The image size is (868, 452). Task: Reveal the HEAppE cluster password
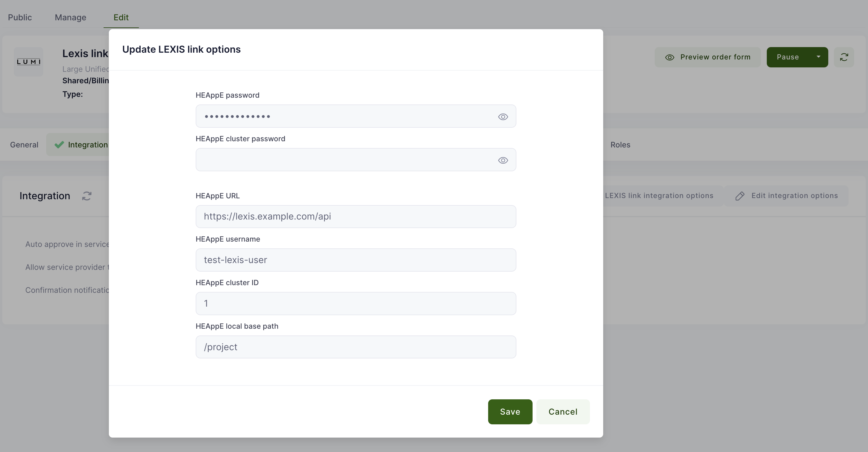click(503, 160)
